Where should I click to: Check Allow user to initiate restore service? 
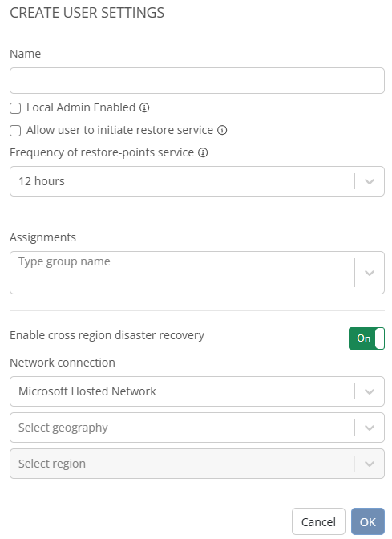point(15,131)
